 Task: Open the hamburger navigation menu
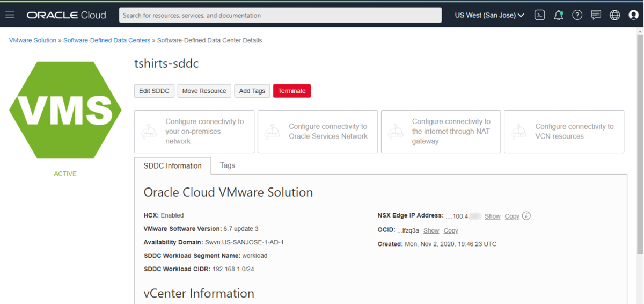pyautogui.click(x=10, y=15)
